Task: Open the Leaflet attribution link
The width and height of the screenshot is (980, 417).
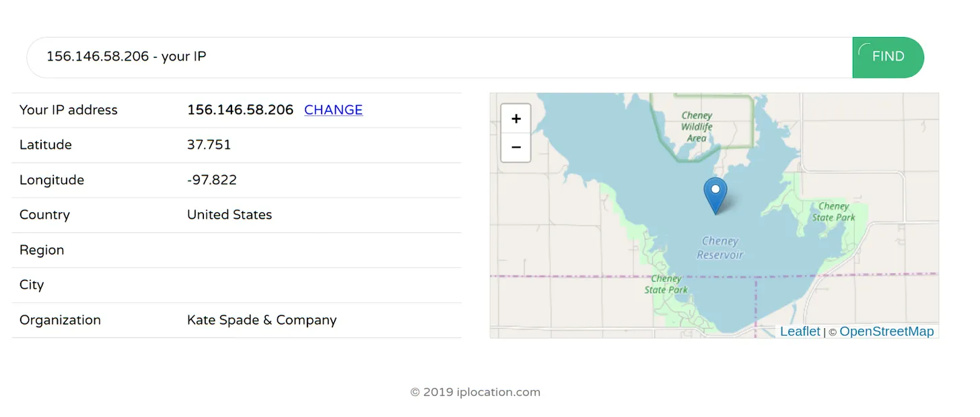Action: (800, 331)
